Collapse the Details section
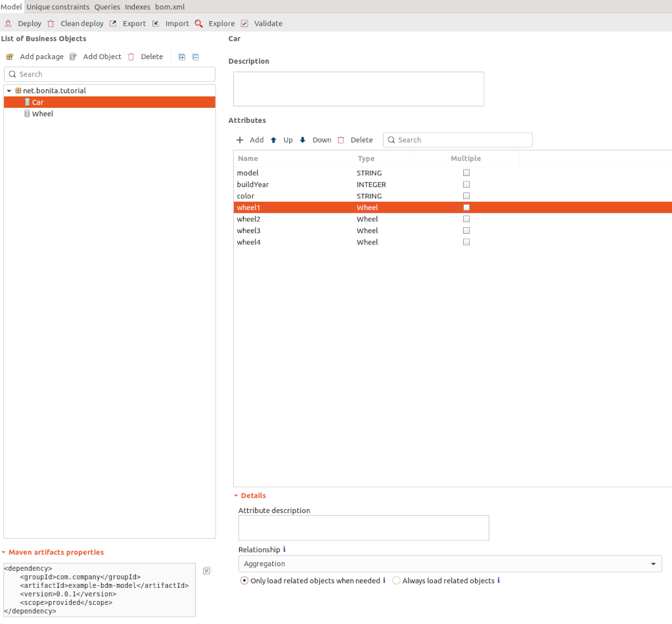 click(236, 495)
